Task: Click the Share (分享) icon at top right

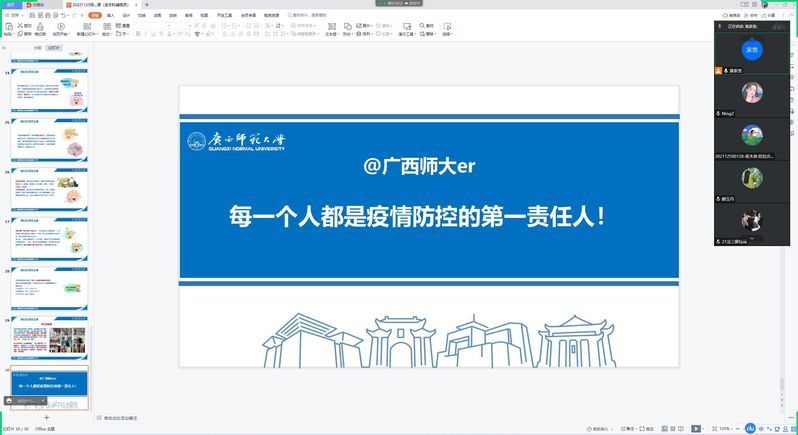Action: pyautogui.click(x=764, y=16)
